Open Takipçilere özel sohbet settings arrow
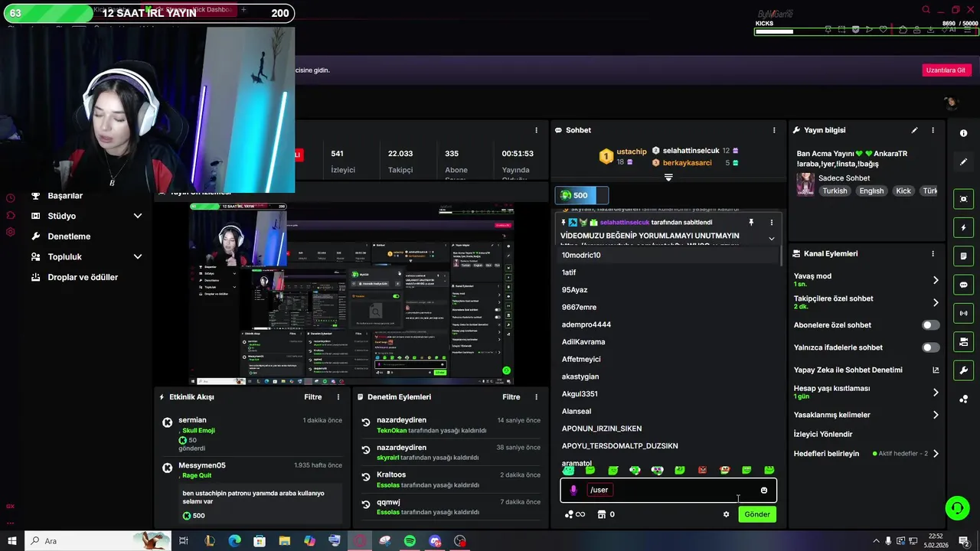 point(936,302)
